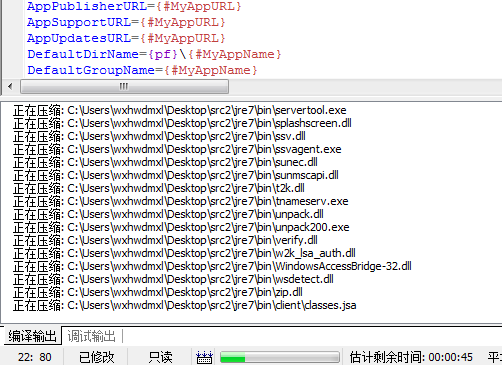Select the t2k.dll output line

(x=159, y=188)
